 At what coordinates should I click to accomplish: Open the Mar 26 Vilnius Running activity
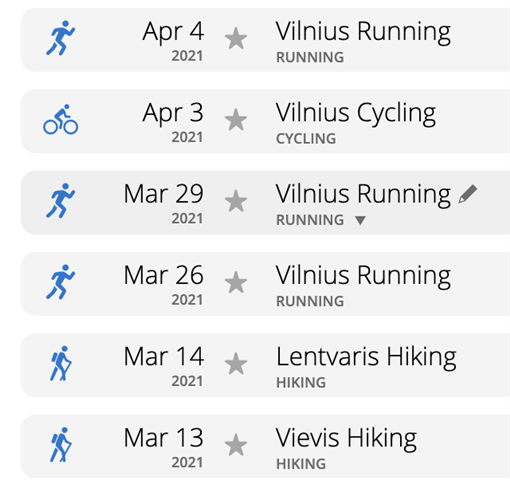coord(363,276)
